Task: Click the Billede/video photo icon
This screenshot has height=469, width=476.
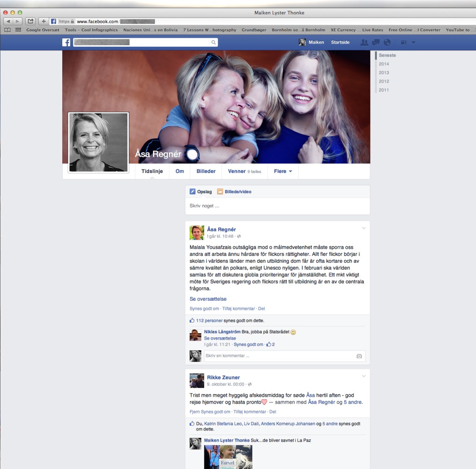Action: tap(221, 191)
